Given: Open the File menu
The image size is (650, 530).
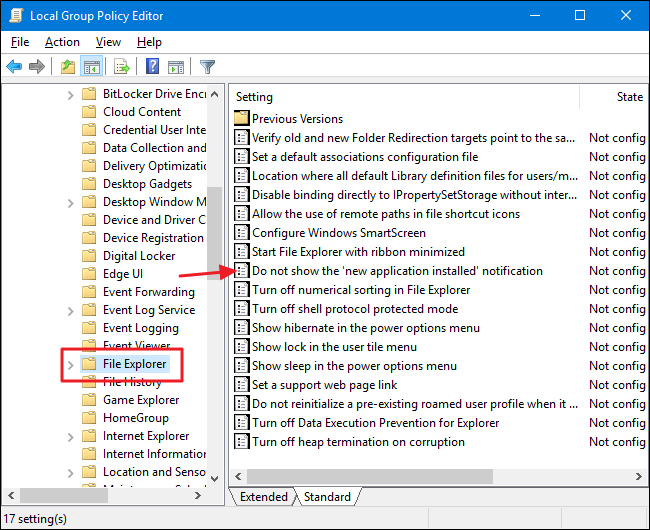Looking at the screenshot, I should (x=20, y=42).
